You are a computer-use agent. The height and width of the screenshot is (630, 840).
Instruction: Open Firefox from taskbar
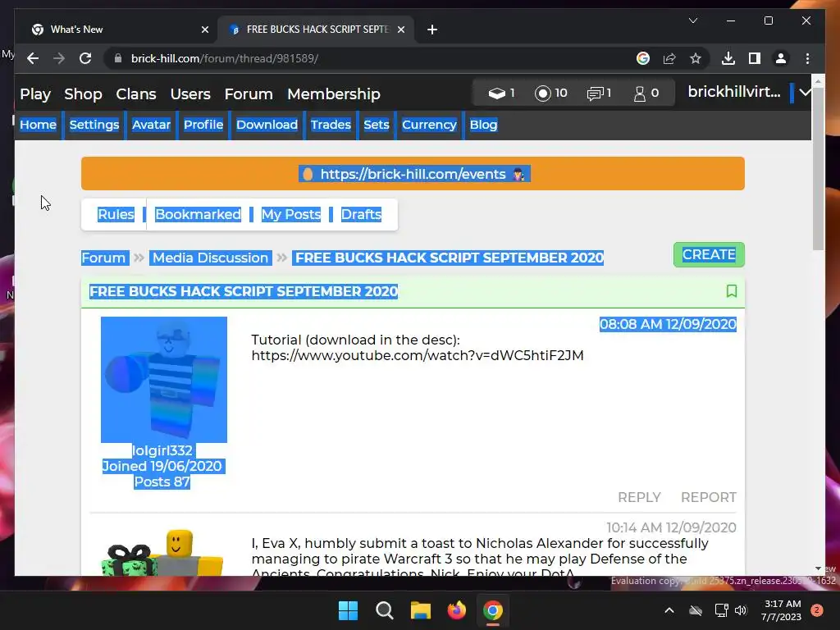point(456,610)
